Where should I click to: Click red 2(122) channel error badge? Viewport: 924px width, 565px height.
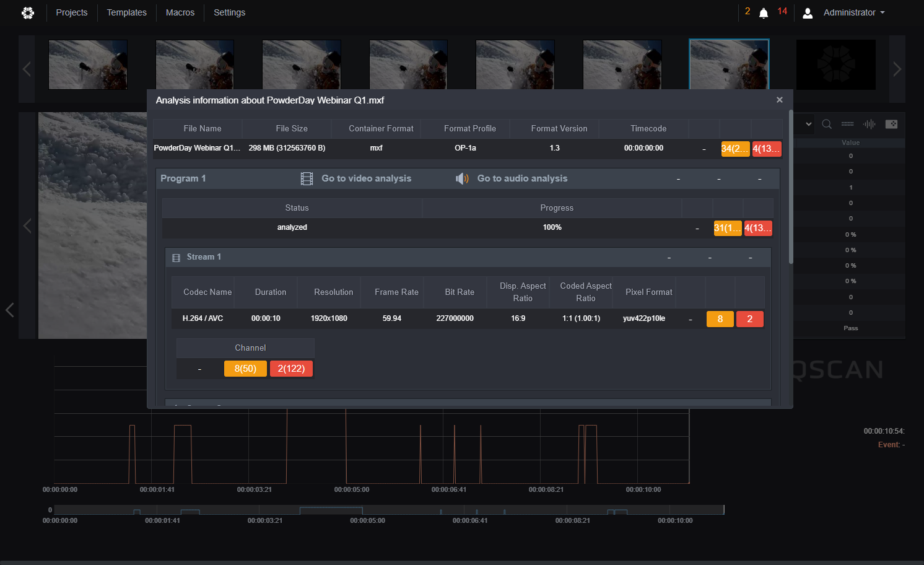tap(291, 369)
